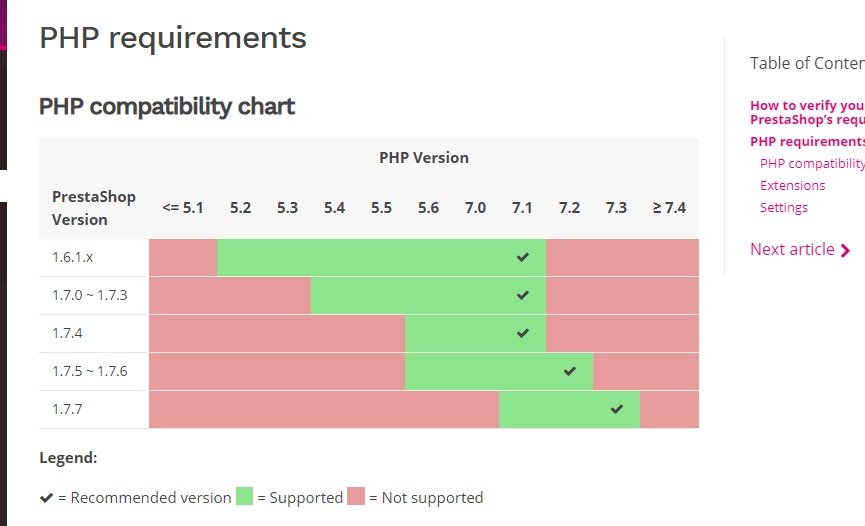Click the red Not supported legend swatch

356,497
